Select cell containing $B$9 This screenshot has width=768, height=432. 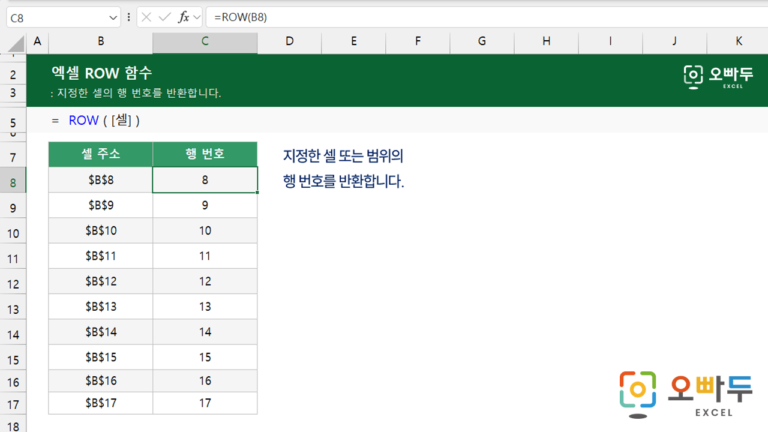100,205
